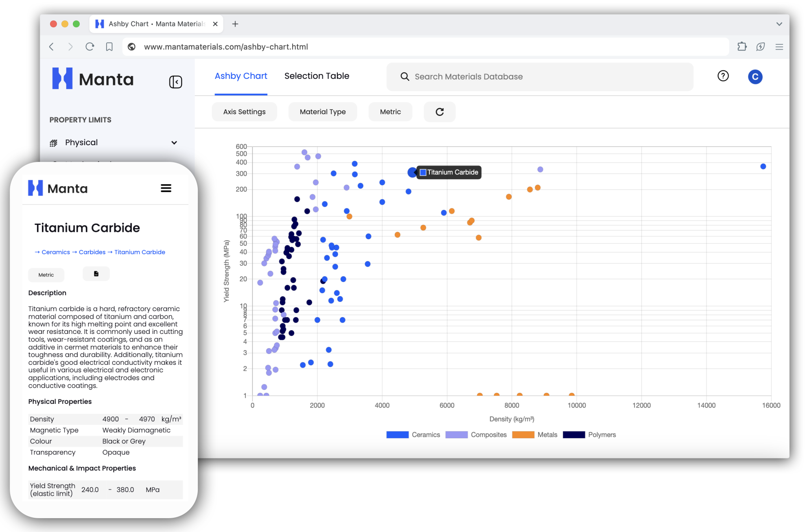Click the browser reload icon
The width and height of the screenshot is (805, 532).
point(90,47)
